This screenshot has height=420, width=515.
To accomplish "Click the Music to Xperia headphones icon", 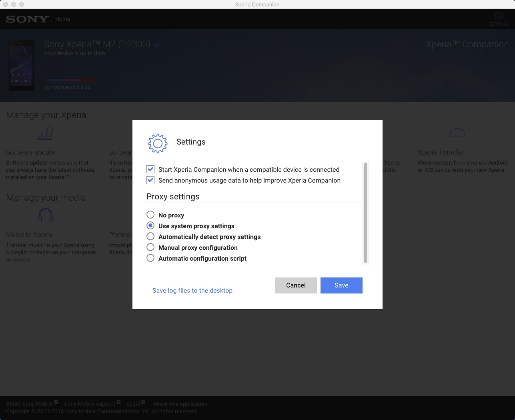I will (46, 215).
